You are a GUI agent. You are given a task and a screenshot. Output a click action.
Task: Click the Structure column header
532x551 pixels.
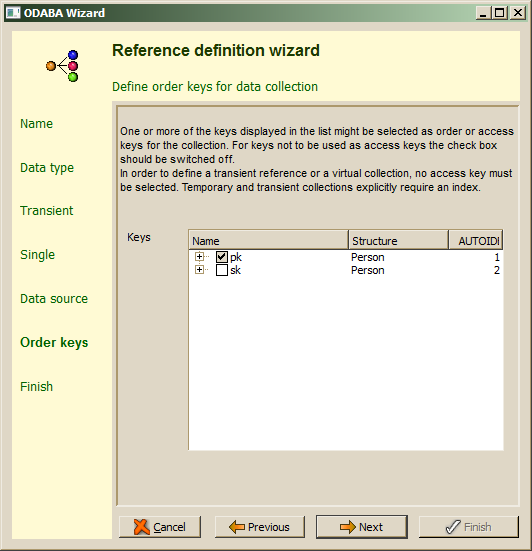coord(398,241)
